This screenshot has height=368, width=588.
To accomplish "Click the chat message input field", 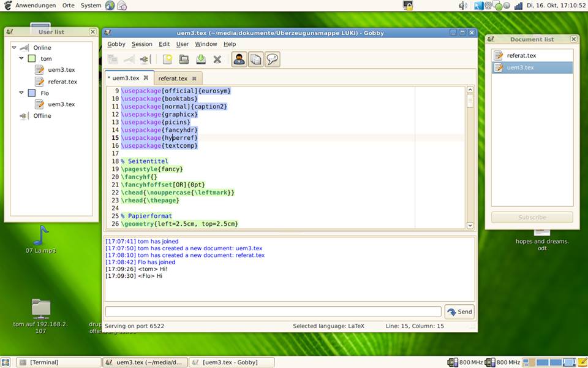I will click(273, 312).
